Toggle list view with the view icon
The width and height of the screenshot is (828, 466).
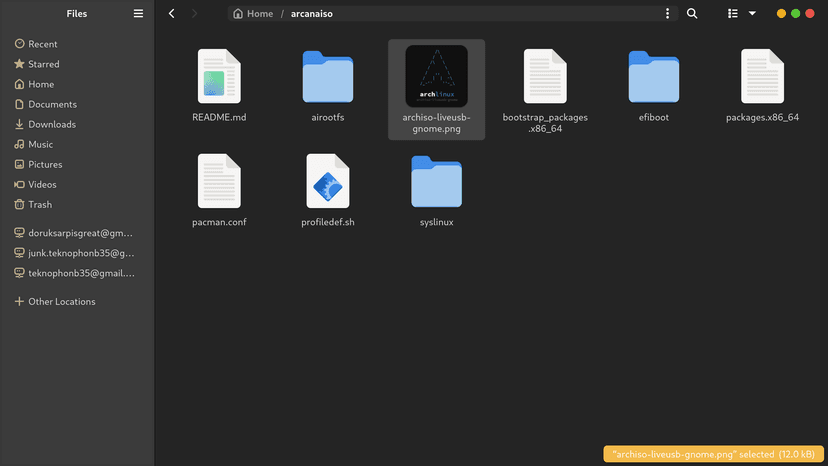coord(732,14)
